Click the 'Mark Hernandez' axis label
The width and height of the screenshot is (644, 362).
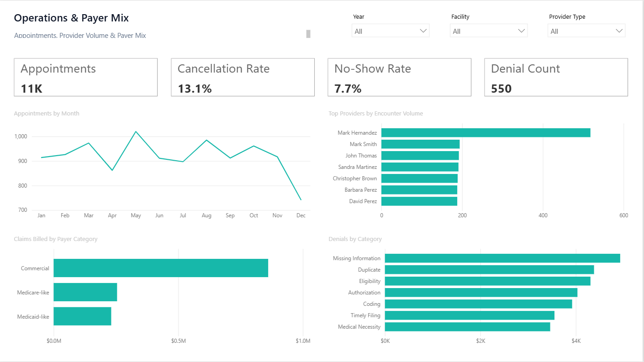(357, 133)
